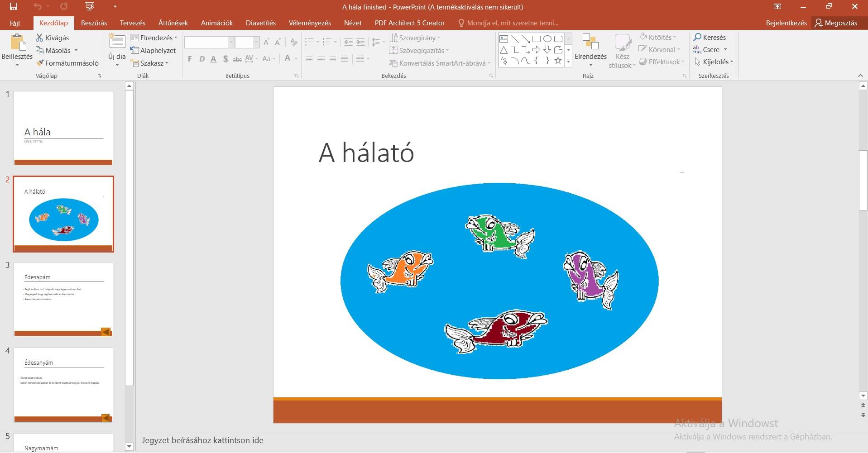Toggle underline A formatting
Image resolution: width=868 pixels, height=453 pixels.
coord(213,59)
